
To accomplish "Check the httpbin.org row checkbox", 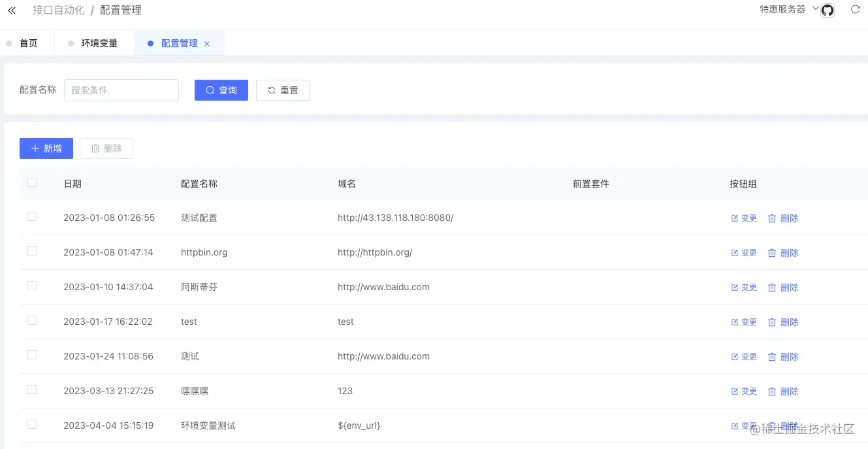I will 32,251.
